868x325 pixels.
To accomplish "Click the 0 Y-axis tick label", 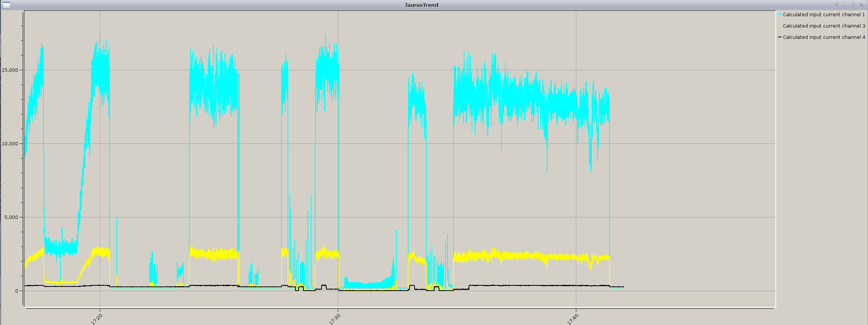I will click(x=17, y=291).
